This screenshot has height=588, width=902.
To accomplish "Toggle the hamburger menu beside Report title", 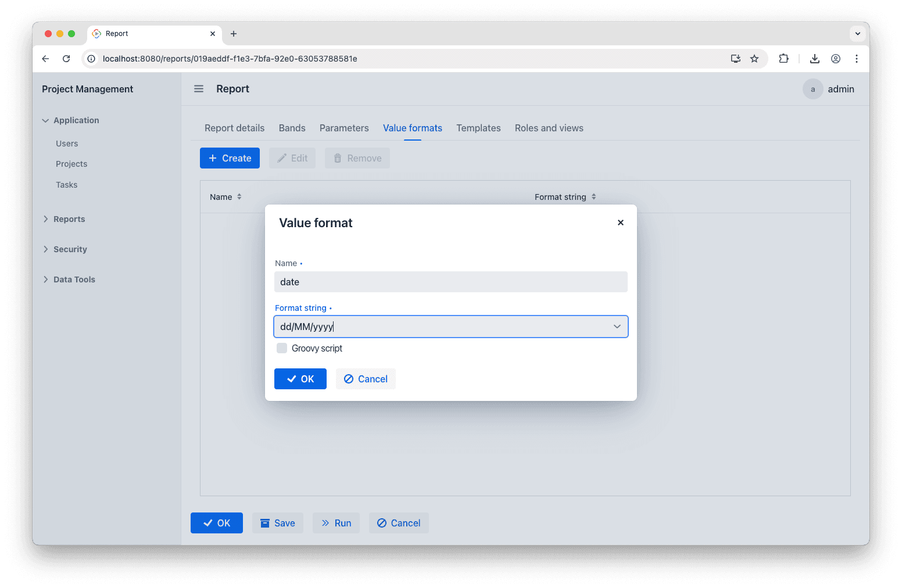I will (x=199, y=89).
